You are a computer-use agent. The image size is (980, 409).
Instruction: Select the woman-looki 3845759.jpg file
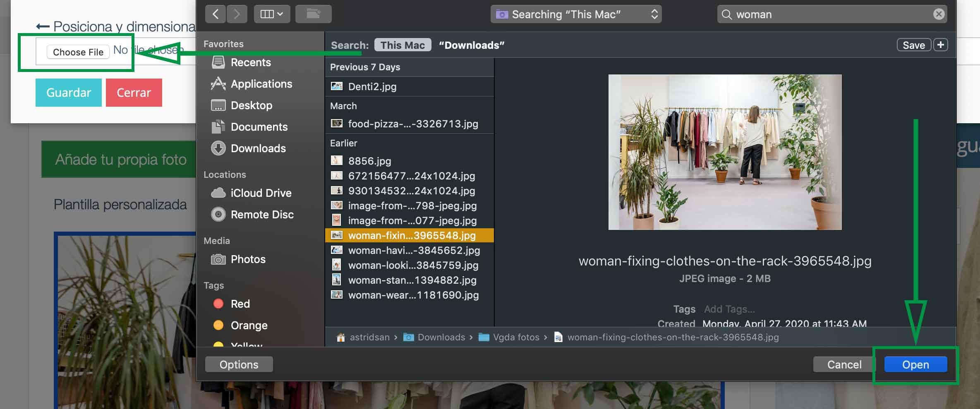click(x=410, y=265)
